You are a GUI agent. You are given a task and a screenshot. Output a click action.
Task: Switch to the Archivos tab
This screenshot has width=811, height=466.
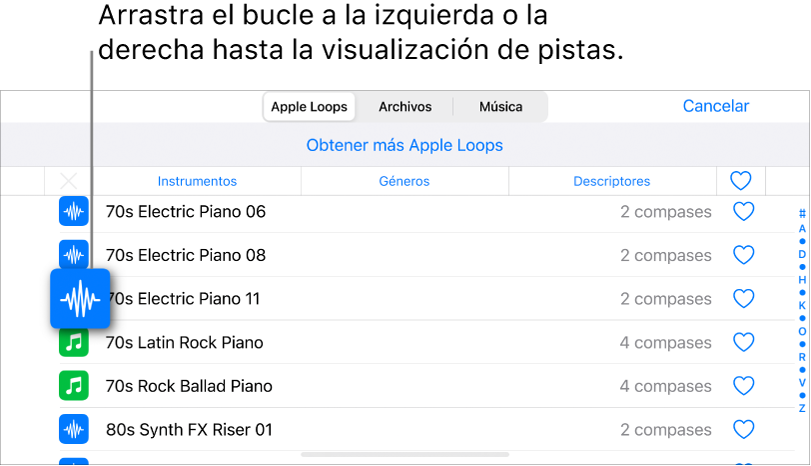(405, 106)
